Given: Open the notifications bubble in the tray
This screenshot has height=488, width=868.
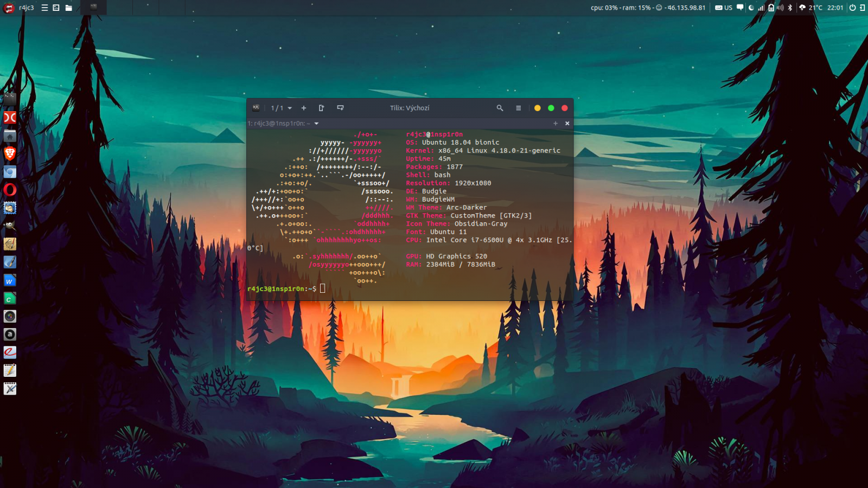Looking at the screenshot, I should [740, 8].
